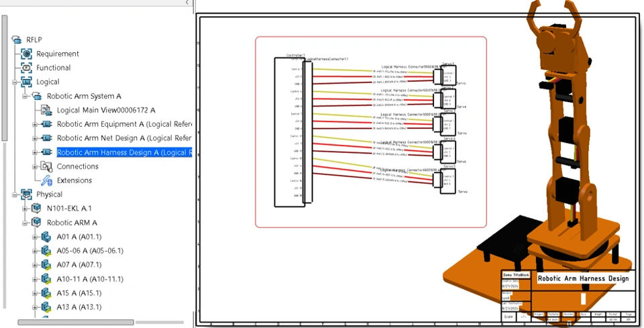
Task: Click the 'Demo TitleBlock' cell in title block
Action: click(x=516, y=274)
